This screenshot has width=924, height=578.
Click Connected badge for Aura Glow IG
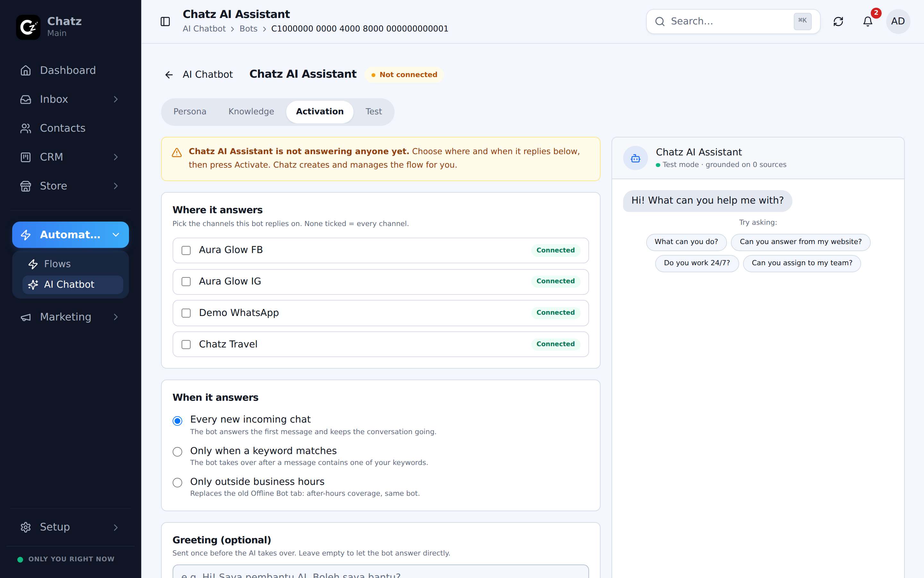(556, 281)
